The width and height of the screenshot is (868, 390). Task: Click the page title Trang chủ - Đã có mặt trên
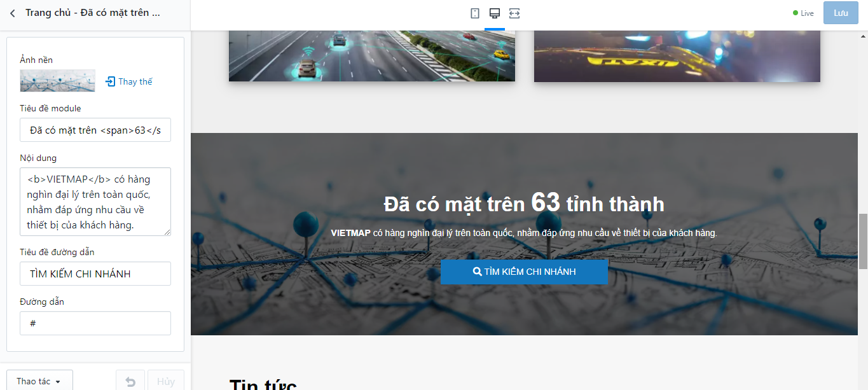[93, 13]
